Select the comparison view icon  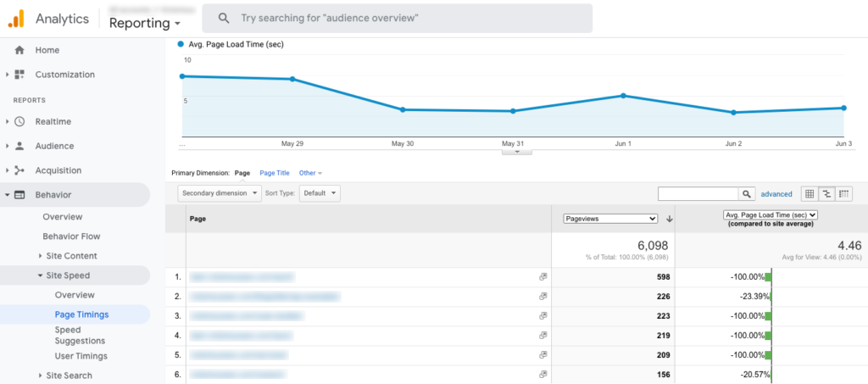[826, 194]
